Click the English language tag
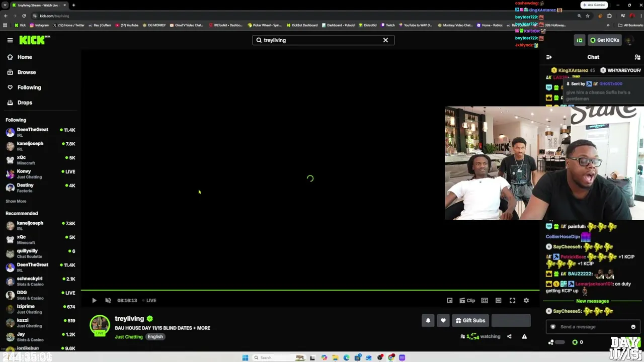This screenshot has width=644, height=362. (x=155, y=337)
